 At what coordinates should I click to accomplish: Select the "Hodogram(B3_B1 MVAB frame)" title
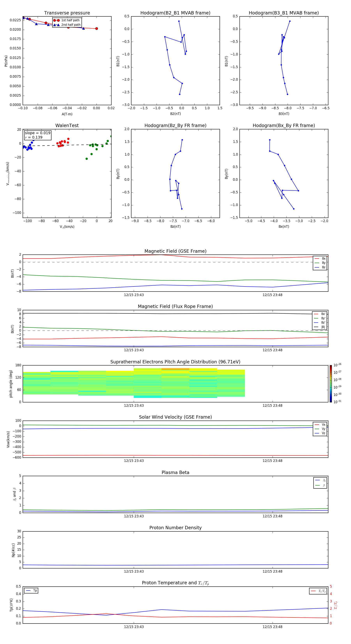pyautogui.click(x=284, y=13)
